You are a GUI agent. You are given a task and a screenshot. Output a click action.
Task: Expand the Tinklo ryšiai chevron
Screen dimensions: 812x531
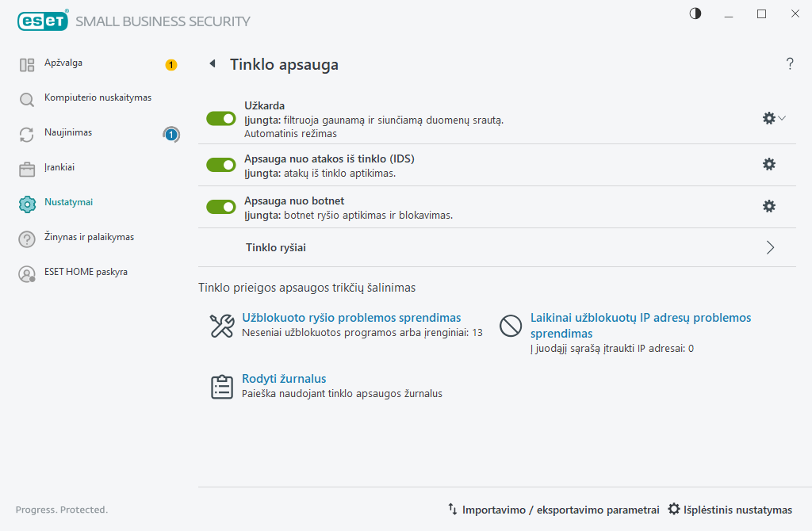pyautogui.click(x=771, y=247)
